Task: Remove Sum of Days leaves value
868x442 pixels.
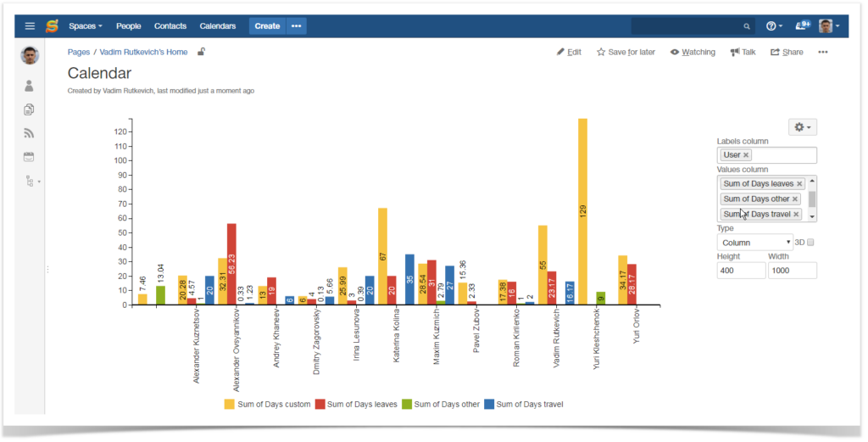Action: (799, 183)
